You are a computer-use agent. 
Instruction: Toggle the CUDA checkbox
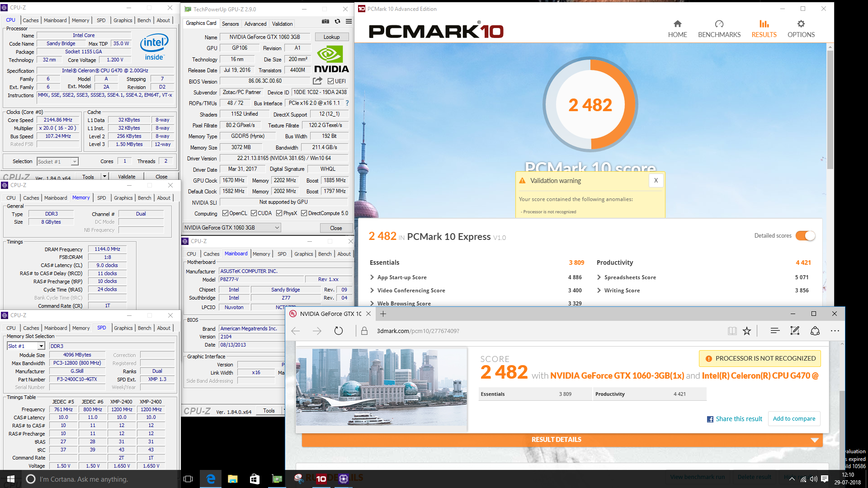[x=254, y=213]
